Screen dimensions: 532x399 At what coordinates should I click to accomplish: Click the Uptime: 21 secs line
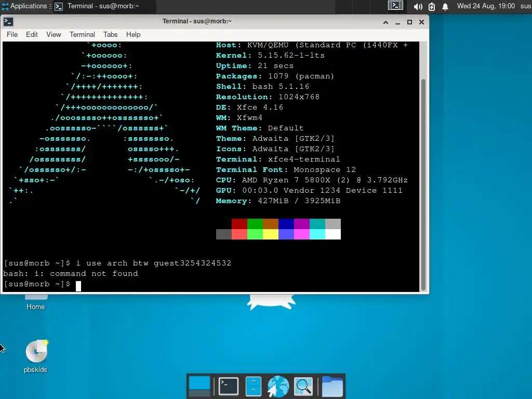tap(255, 66)
